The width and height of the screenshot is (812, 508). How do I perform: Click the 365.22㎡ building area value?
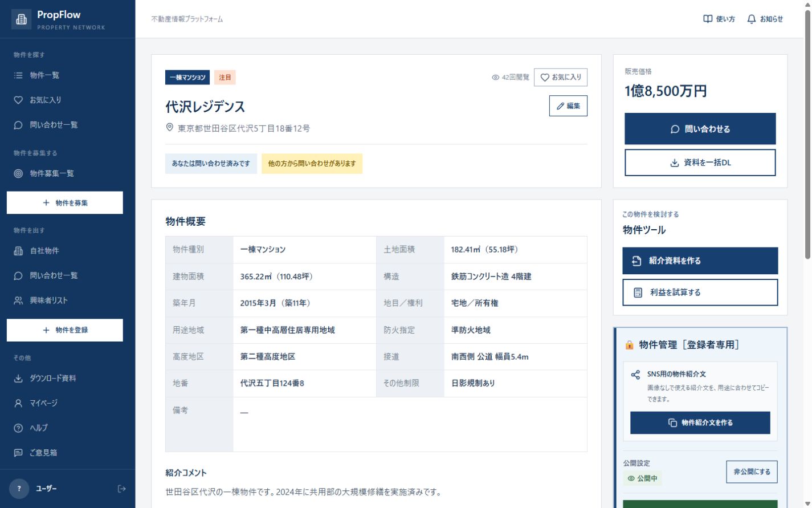click(x=276, y=277)
